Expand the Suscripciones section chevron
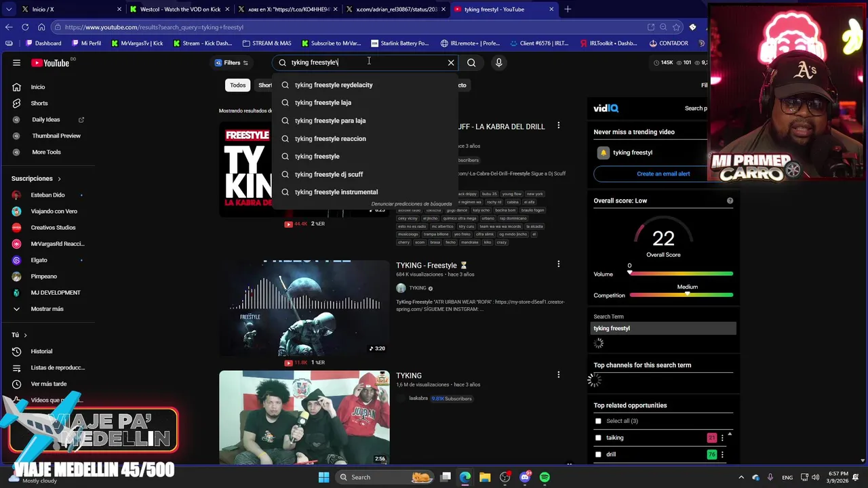Image resolution: width=868 pixels, height=488 pixels. pyautogui.click(x=59, y=179)
